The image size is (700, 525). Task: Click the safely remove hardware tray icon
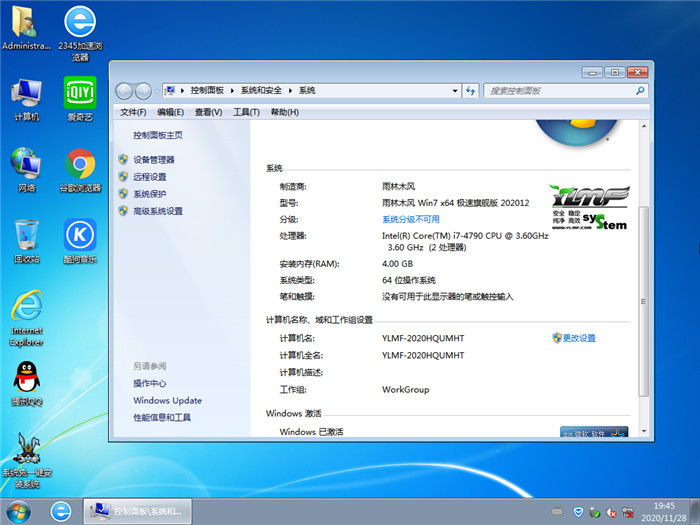pos(594,512)
